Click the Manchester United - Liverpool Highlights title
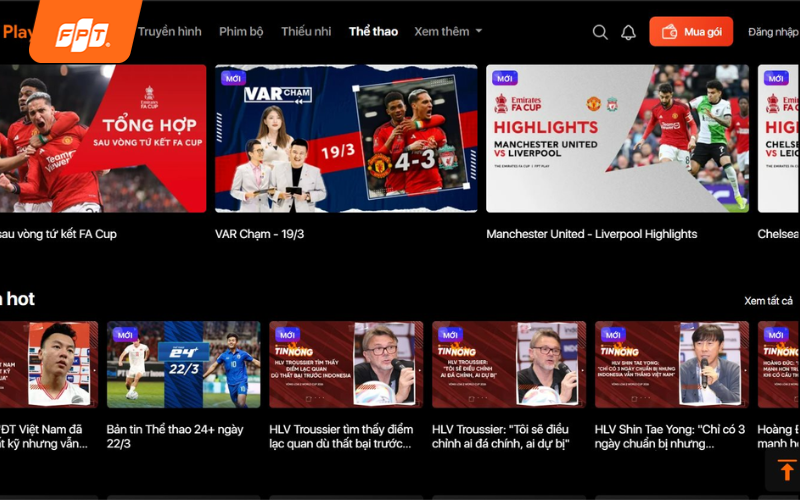The height and width of the screenshot is (500, 800). click(591, 234)
